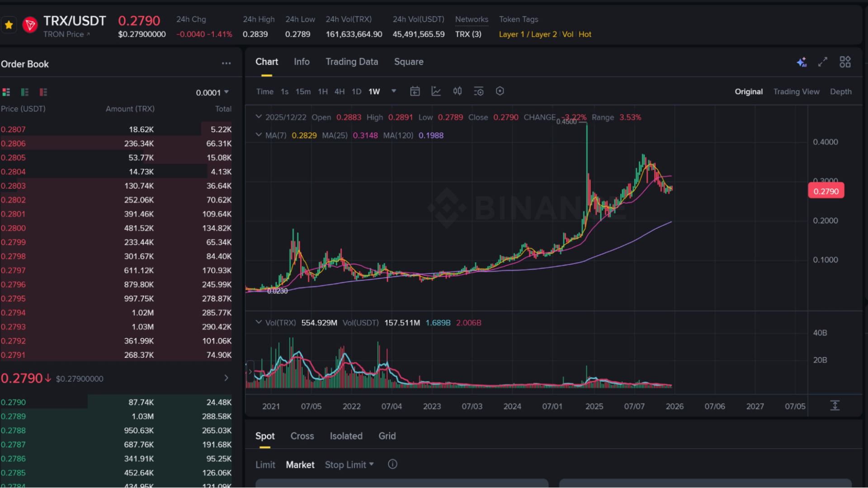Select the Cross margin tab

point(302,436)
